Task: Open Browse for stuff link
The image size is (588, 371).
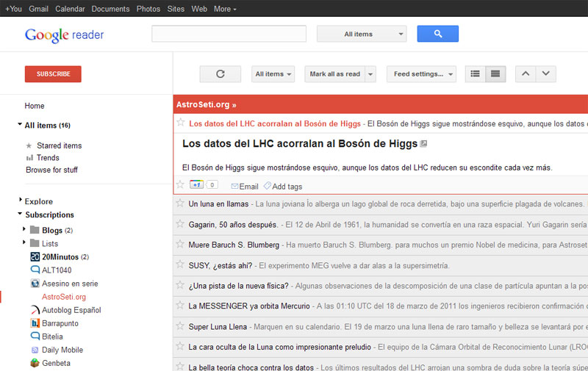Action: point(51,170)
